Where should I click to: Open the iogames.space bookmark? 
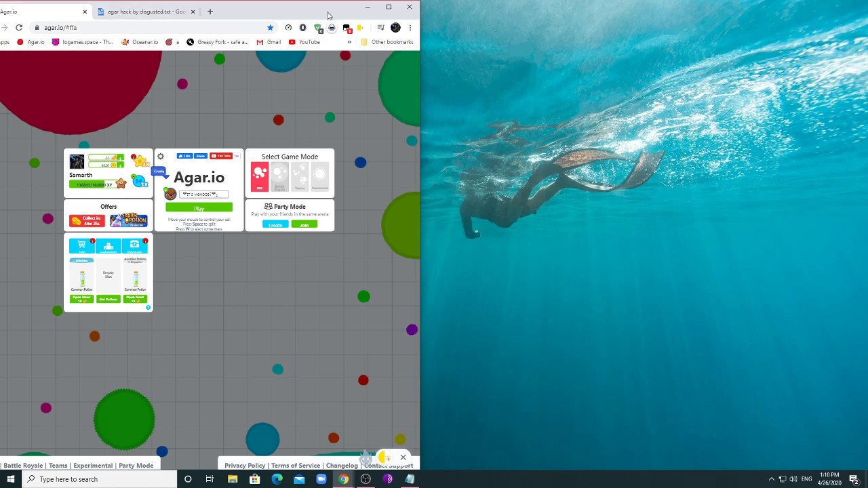(83, 42)
